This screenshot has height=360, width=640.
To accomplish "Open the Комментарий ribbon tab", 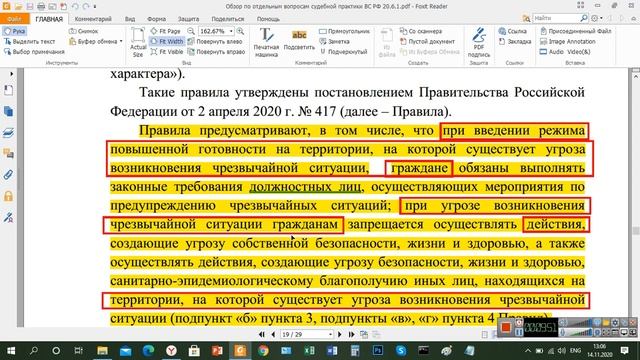I will (x=93, y=19).
